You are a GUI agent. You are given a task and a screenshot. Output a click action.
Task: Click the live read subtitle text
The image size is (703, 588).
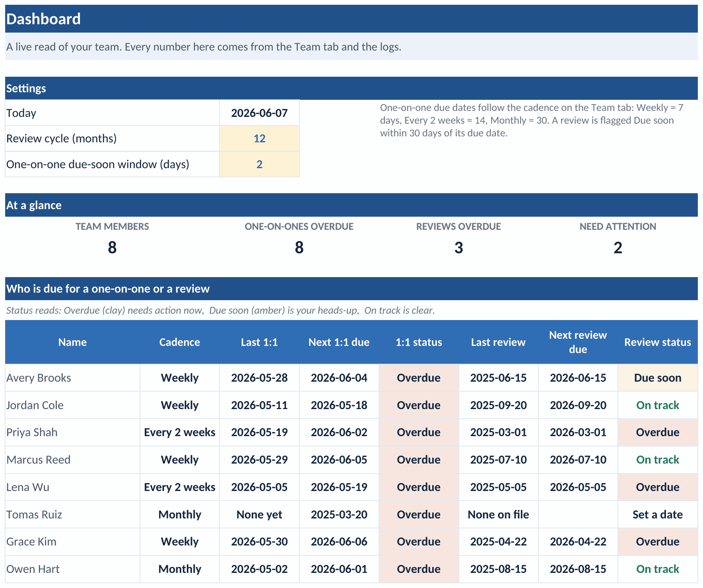pyautogui.click(x=204, y=47)
